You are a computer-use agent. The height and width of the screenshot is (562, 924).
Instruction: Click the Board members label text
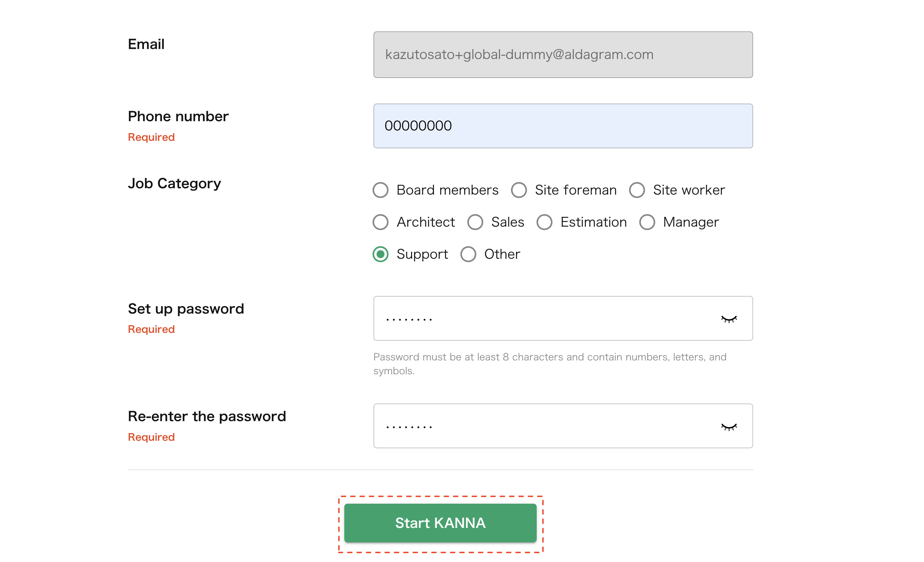(447, 190)
